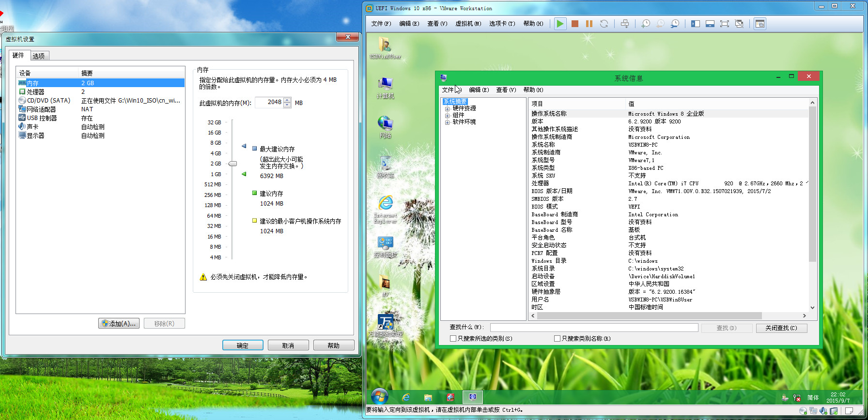The image size is (868, 420).
Task: Click the take snapshot clock-plus icon
Action: (646, 24)
